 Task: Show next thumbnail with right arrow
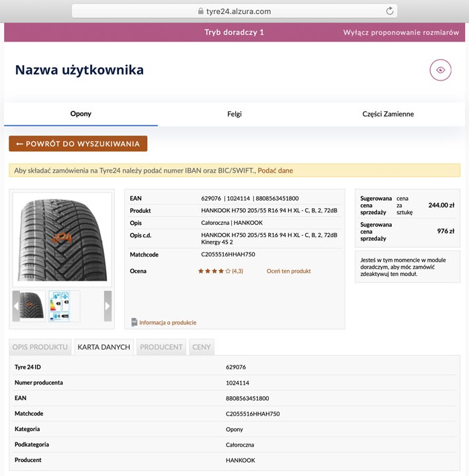tap(108, 306)
